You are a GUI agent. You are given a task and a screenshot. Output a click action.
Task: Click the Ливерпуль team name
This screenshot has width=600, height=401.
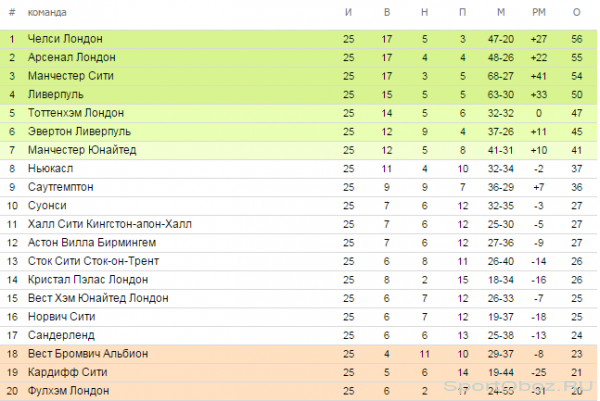55,95
